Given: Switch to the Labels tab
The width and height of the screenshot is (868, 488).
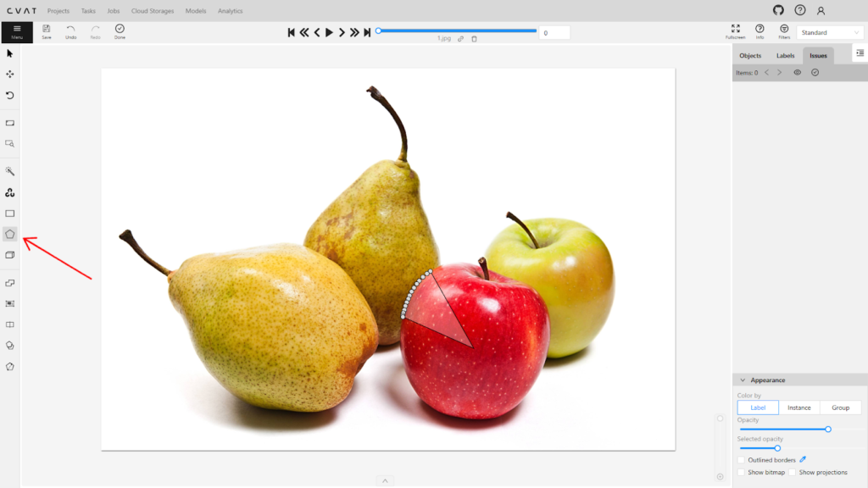Looking at the screenshot, I should pos(785,55).
